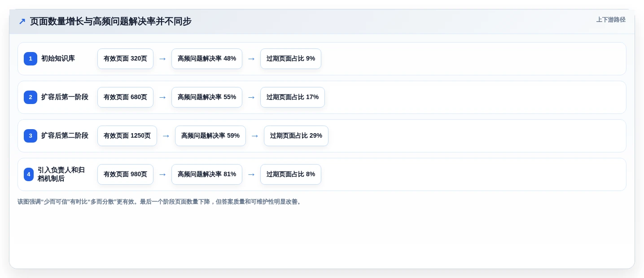Click the 引入负责人和归档机制后 stage label
644x278 pixels.
[x=61, y=174]
